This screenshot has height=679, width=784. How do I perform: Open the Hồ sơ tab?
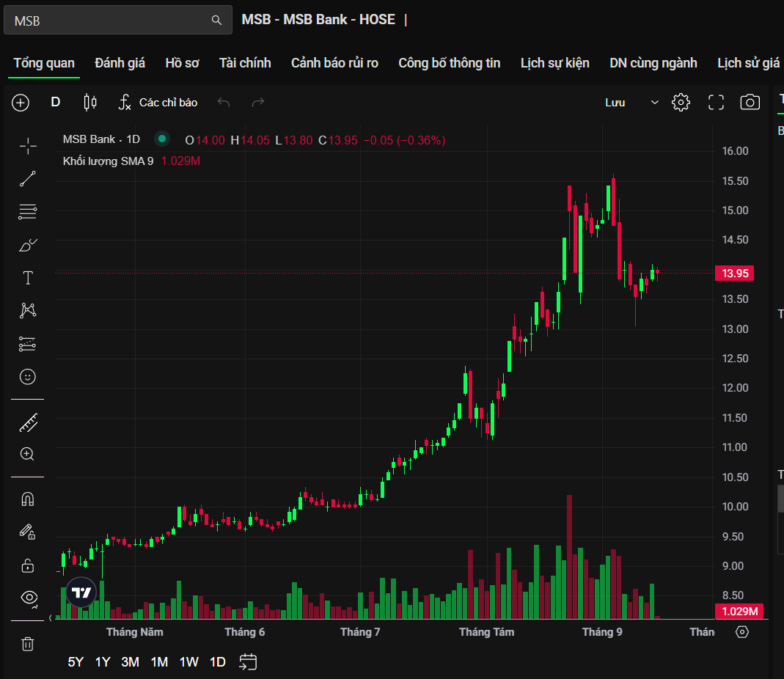point(182,63)
